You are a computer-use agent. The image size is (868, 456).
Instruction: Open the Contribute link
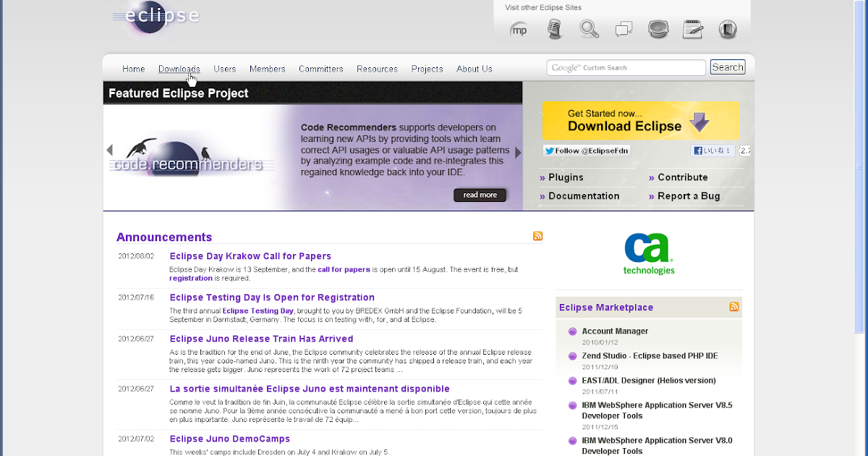(x=683, y=177)
